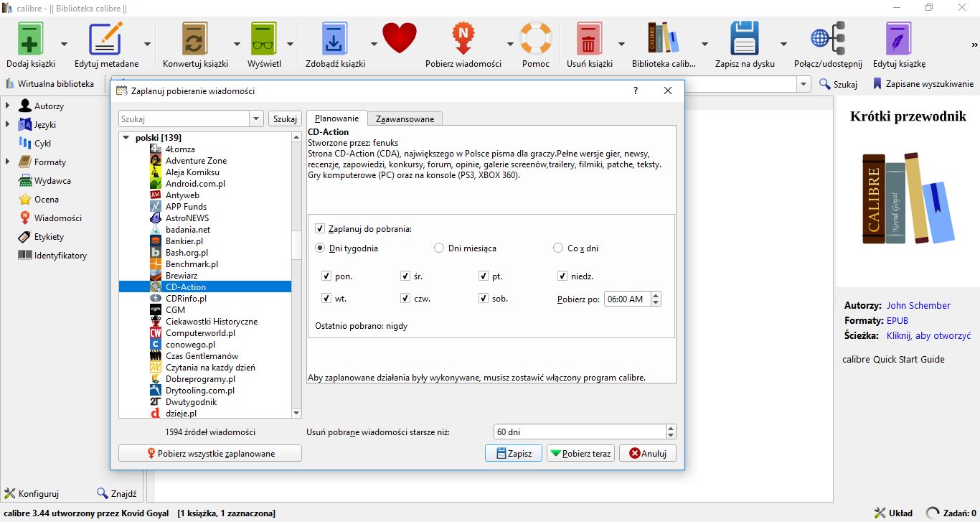Viewport: 980px width, 522px height.
Task: Open Konfiguruj at bottom left
Action: (x=32, y=493)
